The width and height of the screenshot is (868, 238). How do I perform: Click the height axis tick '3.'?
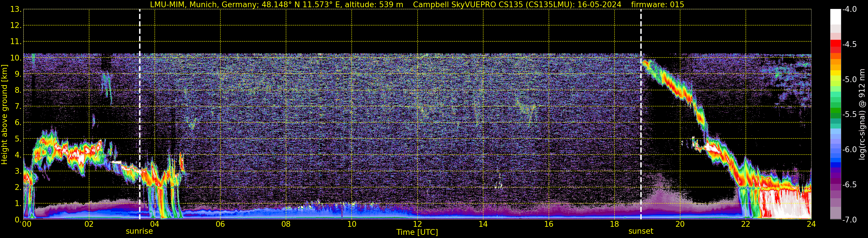pos(18,171)
